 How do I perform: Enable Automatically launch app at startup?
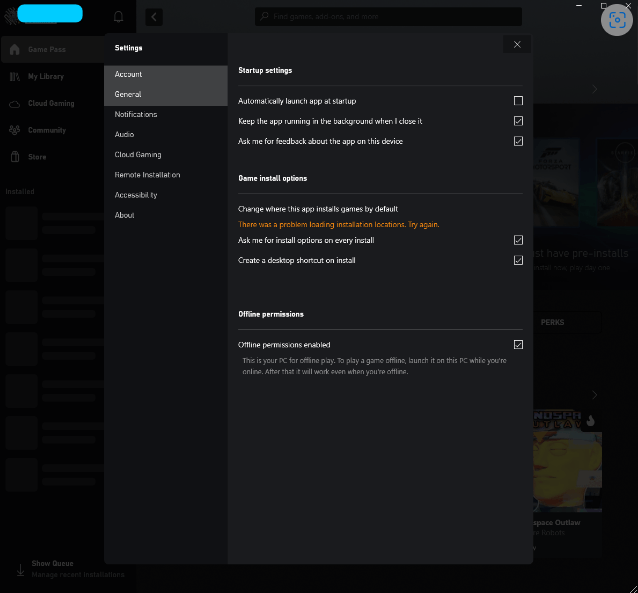coord(518,101)
